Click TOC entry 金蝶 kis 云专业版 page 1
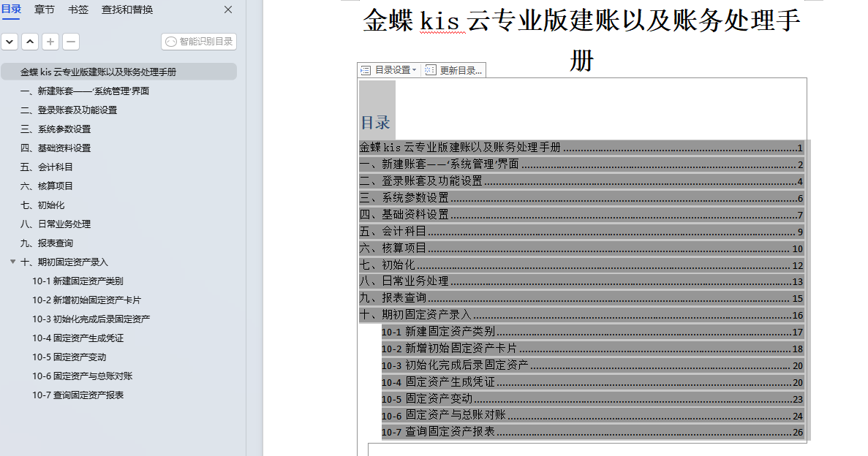 (581, 148)
